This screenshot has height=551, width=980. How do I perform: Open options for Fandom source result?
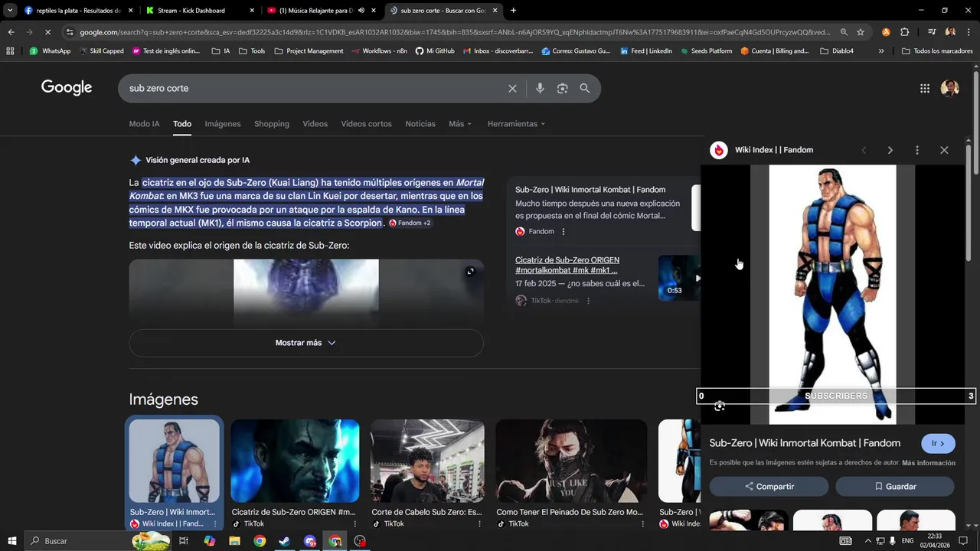(563, 232)
